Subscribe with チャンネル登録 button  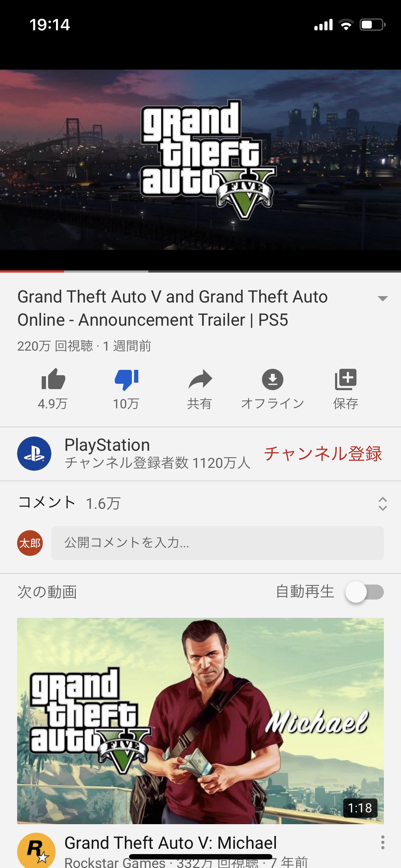323,454
